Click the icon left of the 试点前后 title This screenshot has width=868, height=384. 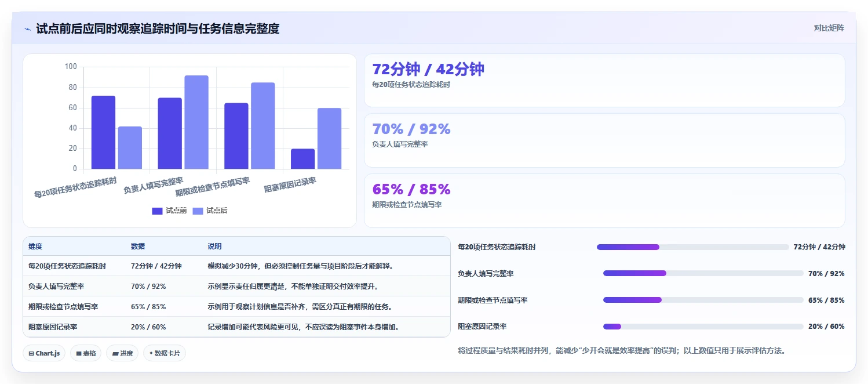tap(27, 29)
